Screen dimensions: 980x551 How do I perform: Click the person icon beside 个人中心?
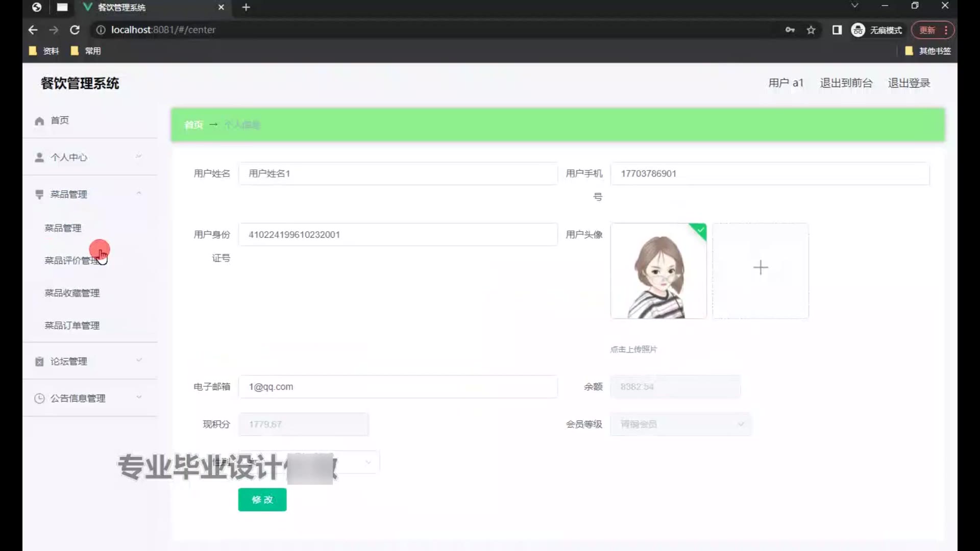(39, 158)
